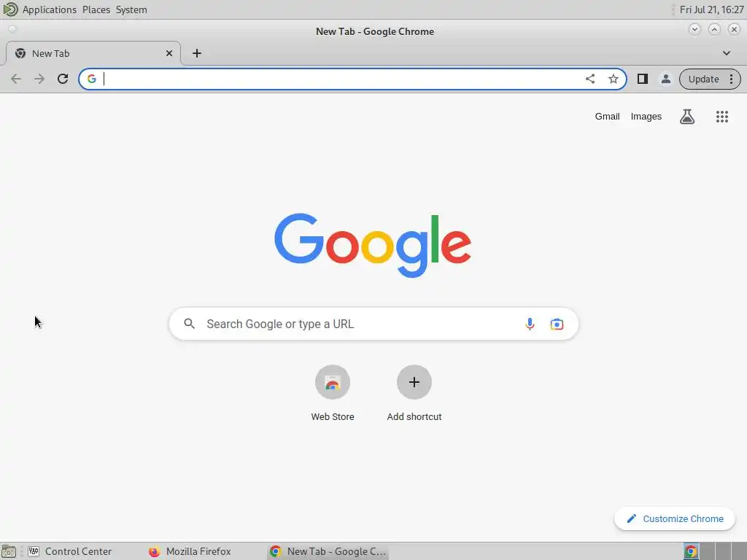This screenshot has width=747, height=560.
Task: Click the show desktop icon in the taskbar
Action: coord(9,551)
